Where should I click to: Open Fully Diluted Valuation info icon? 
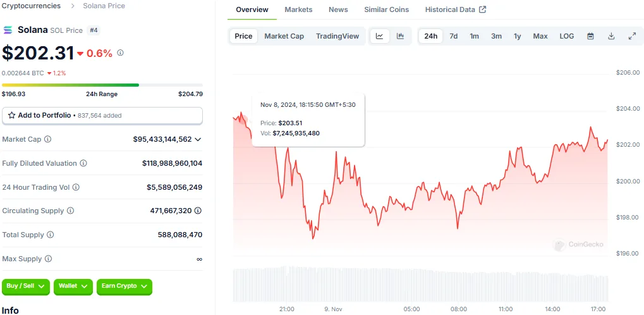coord(83,163)
